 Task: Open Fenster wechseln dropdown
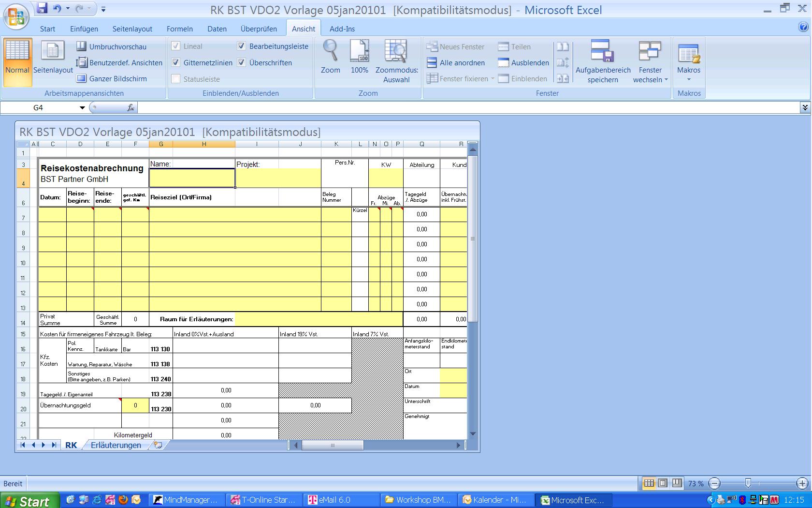pos(650,61)
